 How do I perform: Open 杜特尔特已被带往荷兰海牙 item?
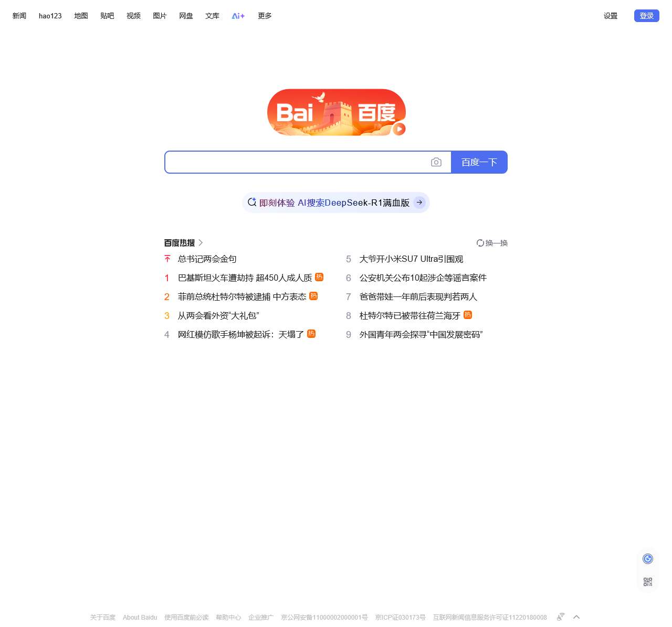point(409,315)
